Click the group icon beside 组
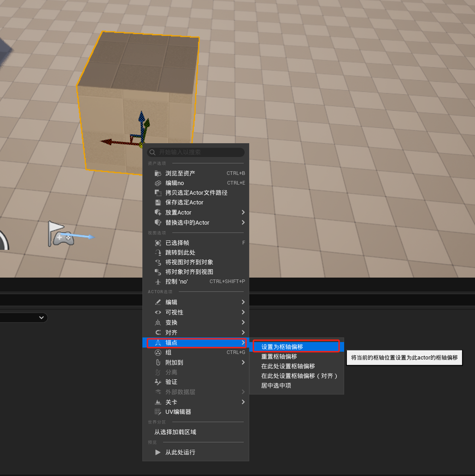This screenshot has width=475, height=476. point(158,353)
